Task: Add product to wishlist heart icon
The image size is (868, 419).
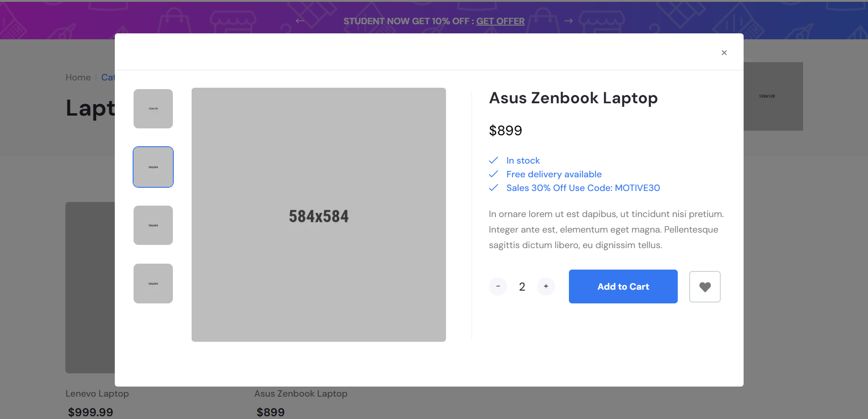Action: coord(705,286)
